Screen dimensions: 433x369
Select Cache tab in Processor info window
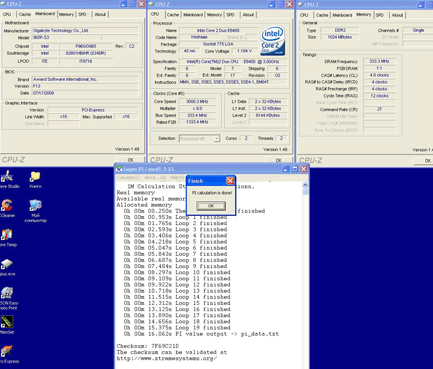click(173, 15)
